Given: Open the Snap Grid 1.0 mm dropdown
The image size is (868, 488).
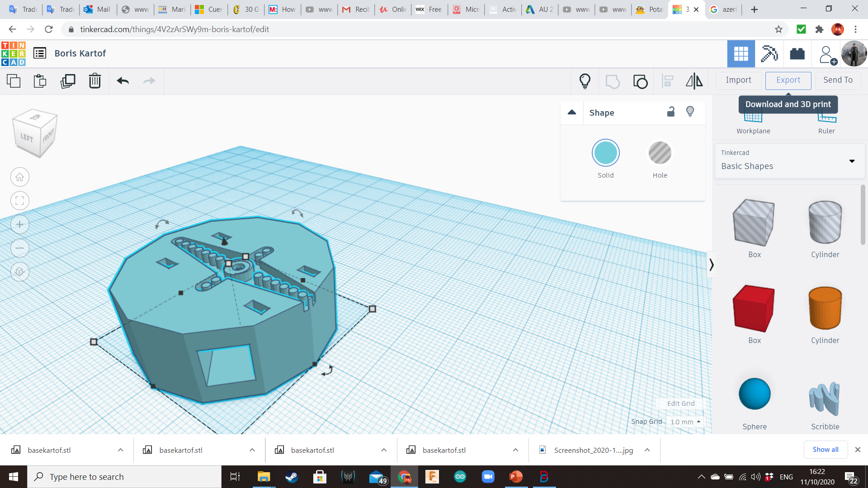Looking at the screenshot, I should pos(685,422).
